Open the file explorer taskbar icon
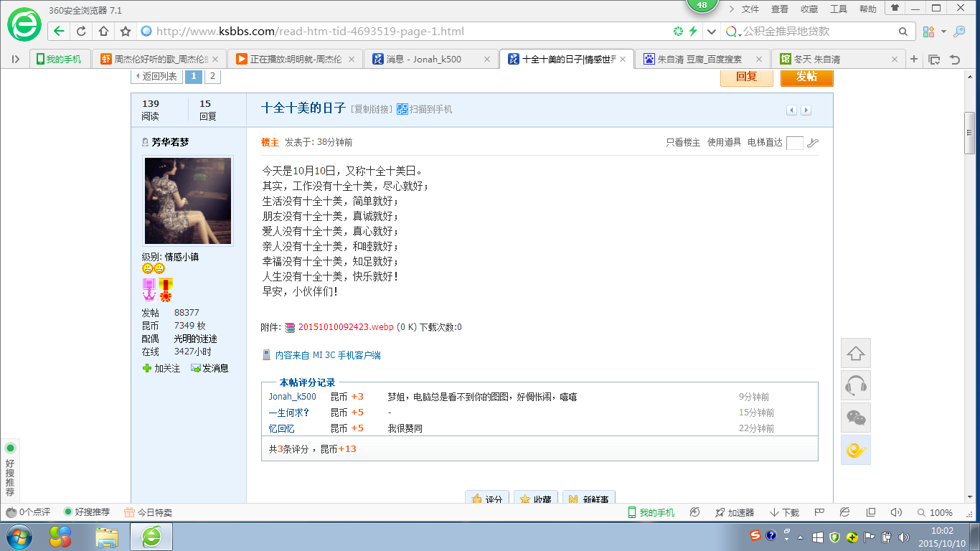The height and width of the screenshot is (551, 980). (x=108, y=537)
